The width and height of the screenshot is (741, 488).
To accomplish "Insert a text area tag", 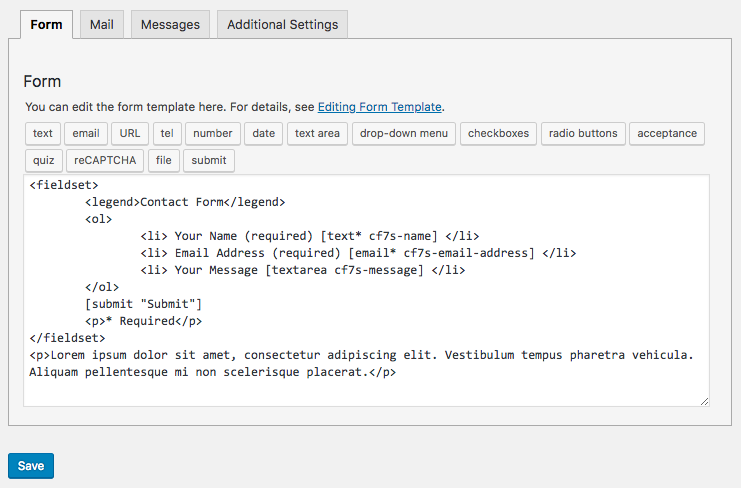I will (x=317, y=134).
